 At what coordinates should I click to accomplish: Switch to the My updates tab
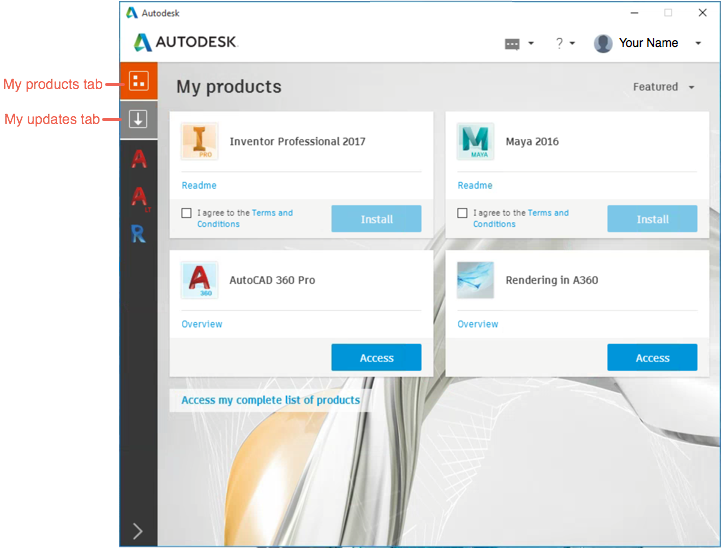point(138,119)
